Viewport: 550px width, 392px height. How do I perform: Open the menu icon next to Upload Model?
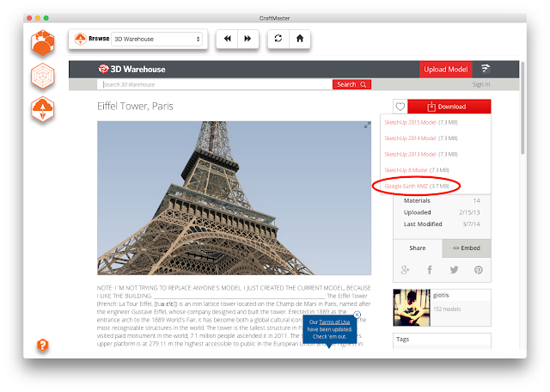485,69
